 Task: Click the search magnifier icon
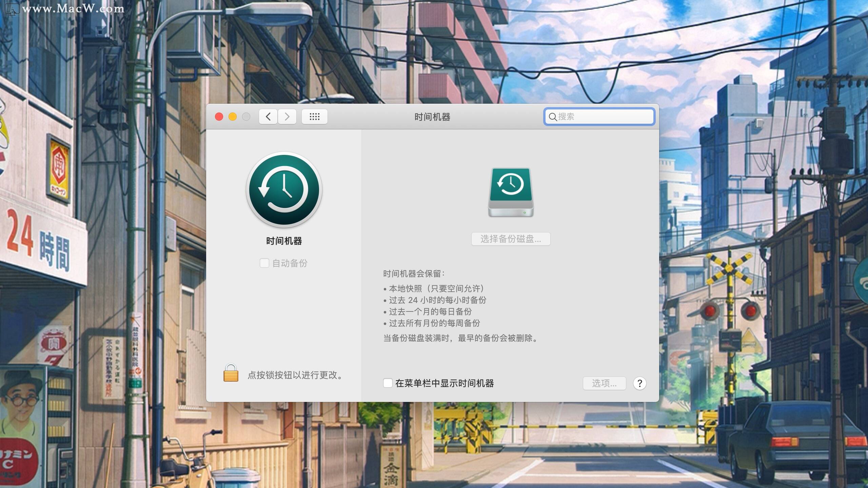(552, 117)
